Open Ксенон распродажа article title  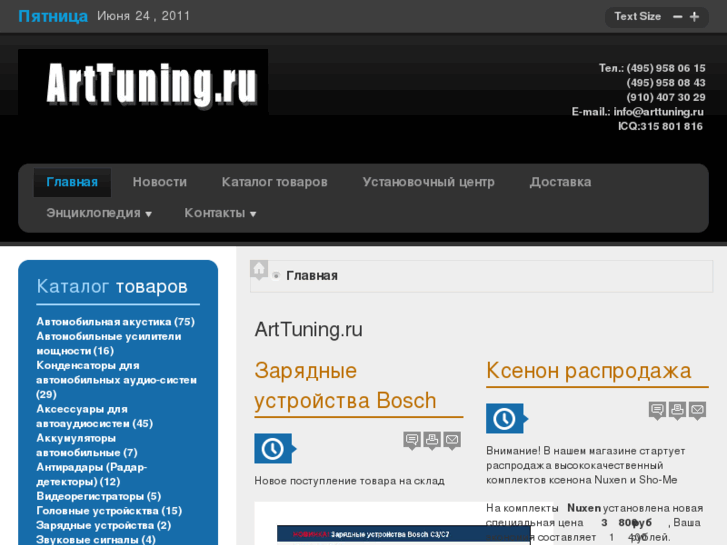point(588,371)
